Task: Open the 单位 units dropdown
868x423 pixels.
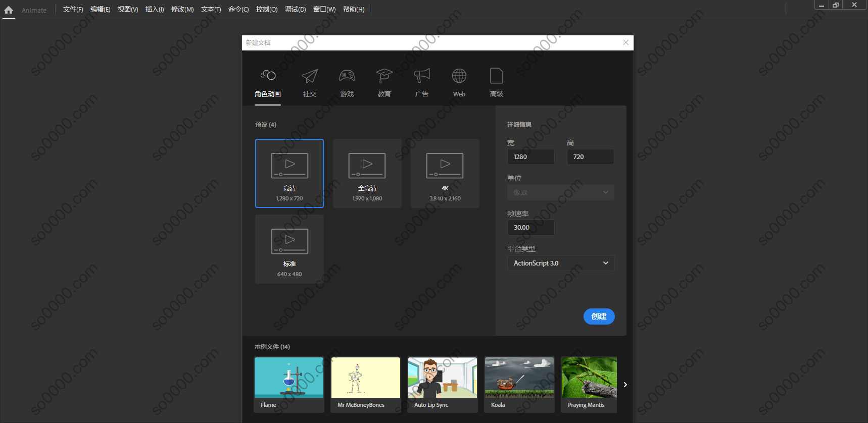Action: (x=561, y=192)
